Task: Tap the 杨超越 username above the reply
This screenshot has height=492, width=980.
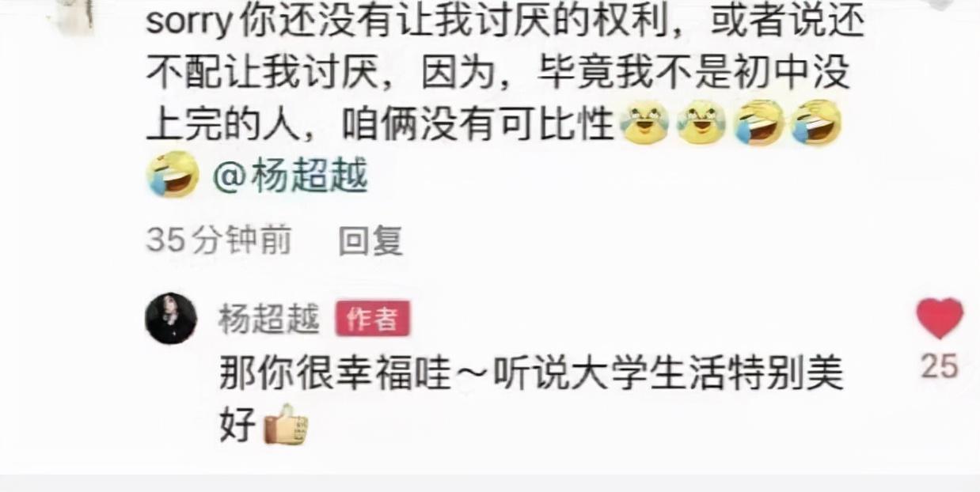Action: [x=269, y=319]
